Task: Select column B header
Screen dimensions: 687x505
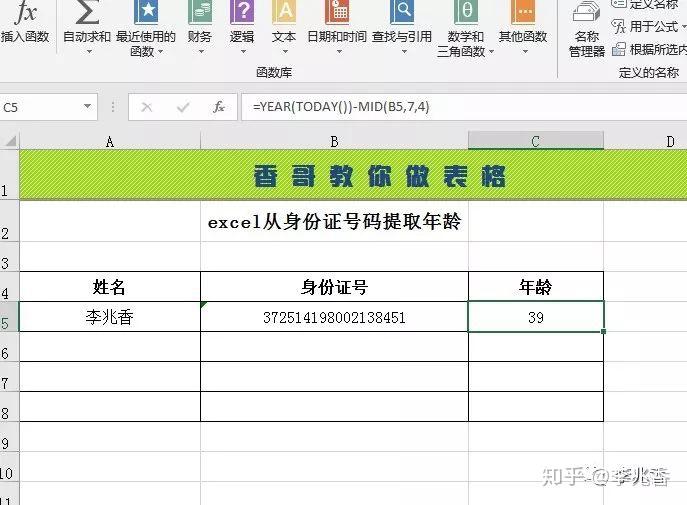Action: point(334,141)
